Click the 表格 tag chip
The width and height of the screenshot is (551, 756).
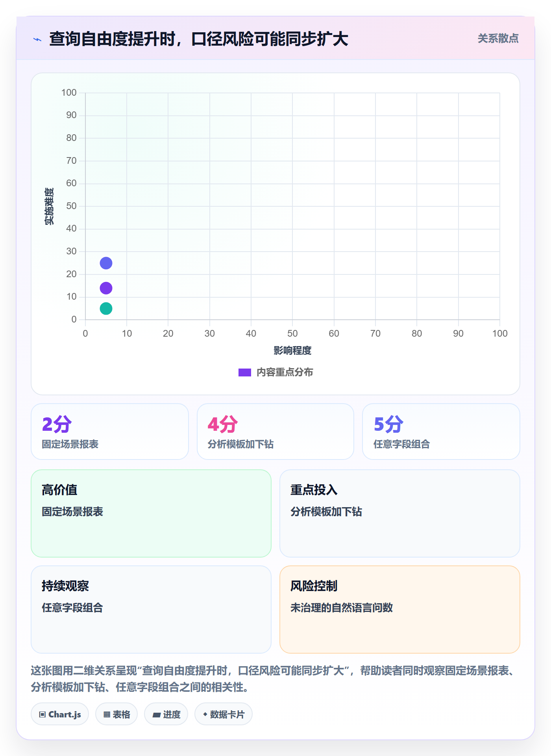tap(116, 714)
